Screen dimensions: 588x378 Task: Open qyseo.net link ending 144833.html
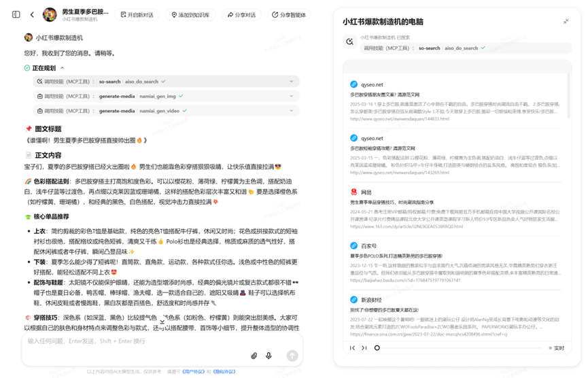tap(400, 119)
